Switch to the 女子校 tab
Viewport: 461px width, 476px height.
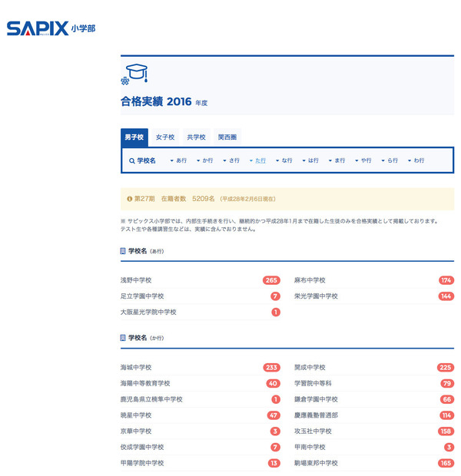tap(165, 137)
